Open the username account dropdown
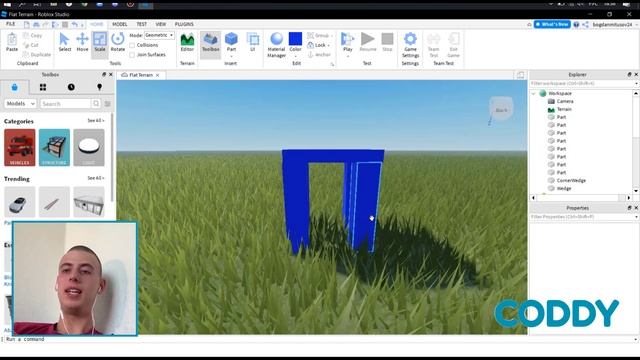 tap(615, 24)
